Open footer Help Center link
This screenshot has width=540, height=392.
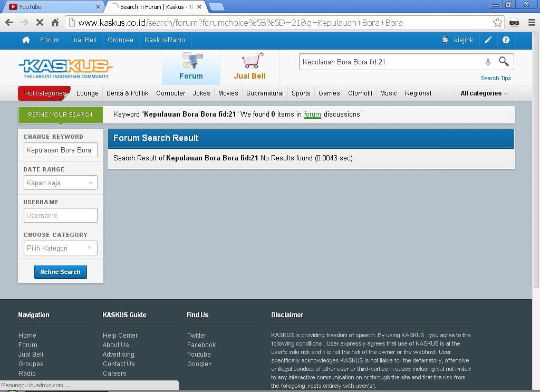pyautogui.click(x=120, y=335)
